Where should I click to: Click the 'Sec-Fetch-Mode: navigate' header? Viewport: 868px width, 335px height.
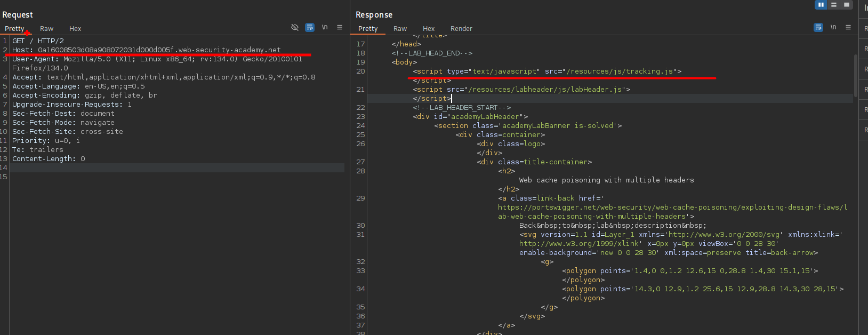(x=63, y=123)
